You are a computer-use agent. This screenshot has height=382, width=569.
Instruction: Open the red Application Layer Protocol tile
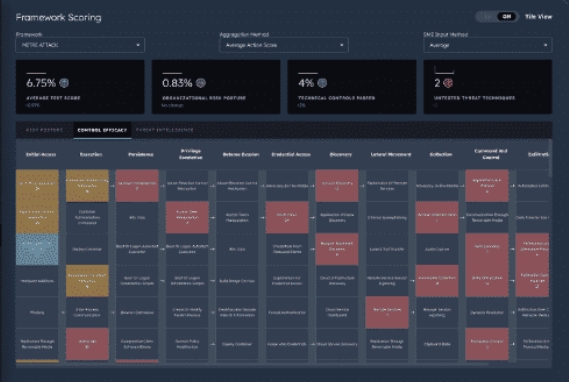pos(487,185)
